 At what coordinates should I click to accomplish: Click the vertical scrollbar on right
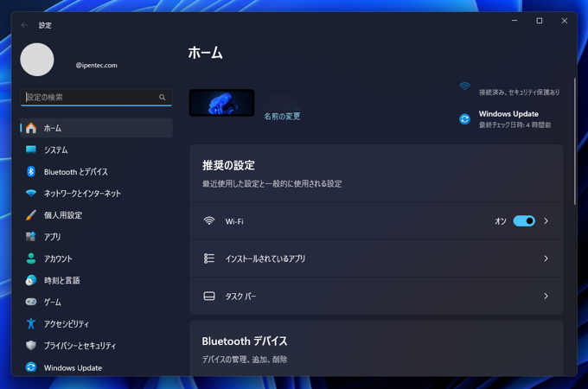click(574, 141)
